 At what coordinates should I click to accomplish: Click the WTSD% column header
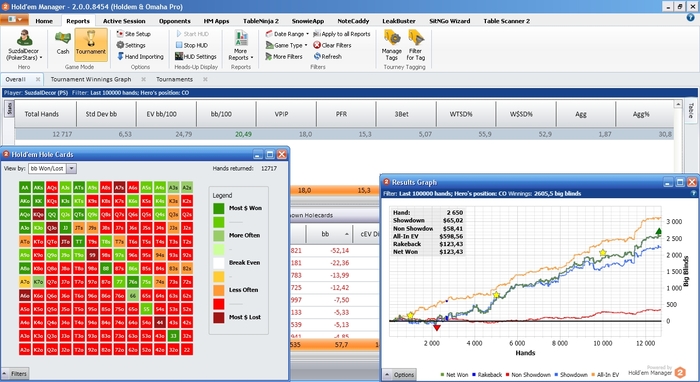(466, 114)
